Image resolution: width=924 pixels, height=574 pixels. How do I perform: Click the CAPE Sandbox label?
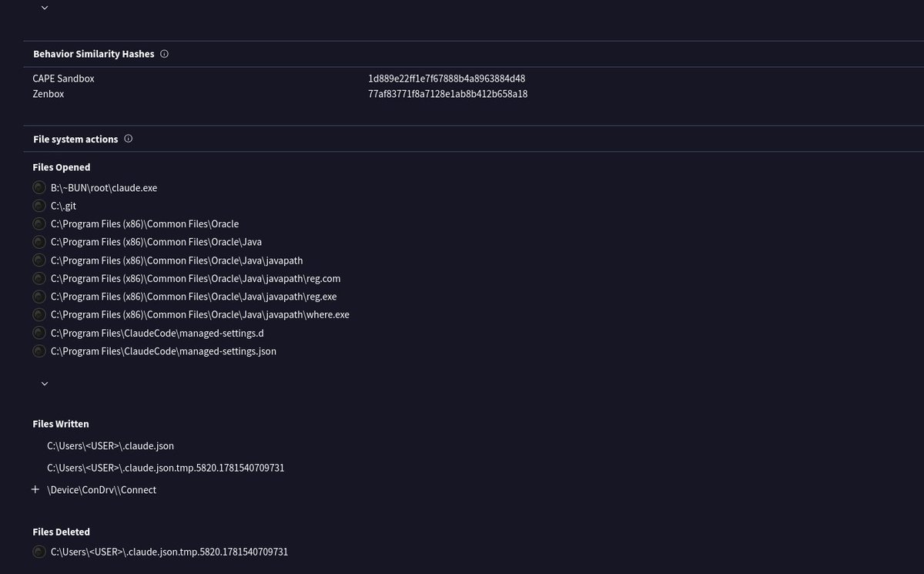point(63,79)
